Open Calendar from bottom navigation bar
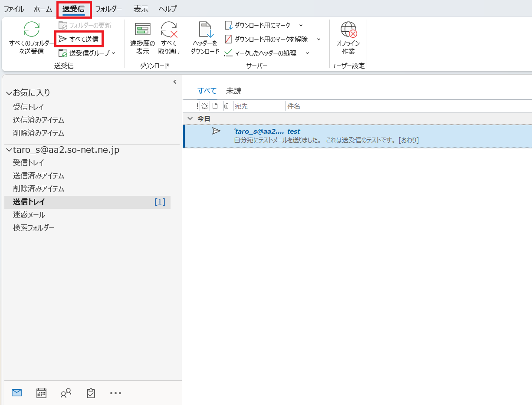 point(41,393)
